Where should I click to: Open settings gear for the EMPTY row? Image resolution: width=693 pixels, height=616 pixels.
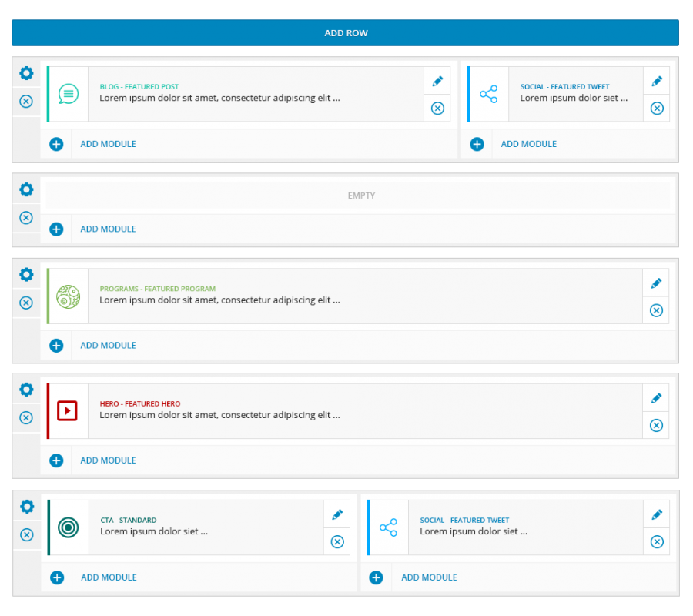coord(26,189)
